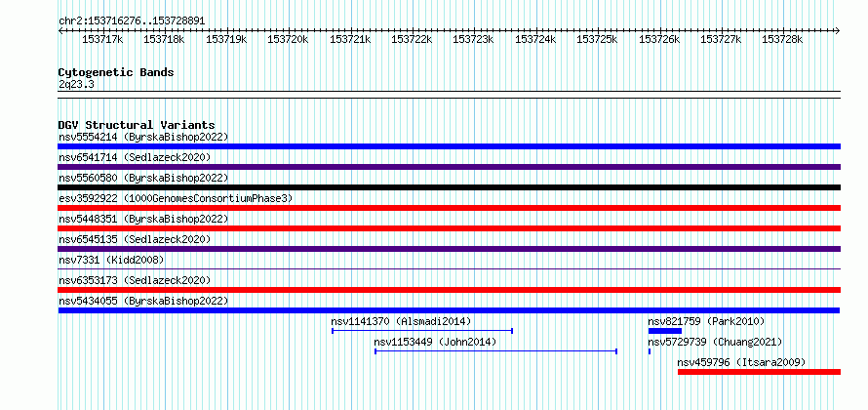Select the blue nsv5434055 variant bar
Screen dimensions: 868x410
pyautogui.click(x=449, y=310)
